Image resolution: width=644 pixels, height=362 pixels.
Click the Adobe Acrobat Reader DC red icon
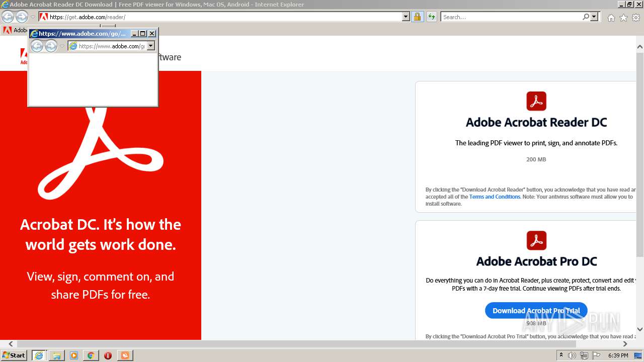536,101
